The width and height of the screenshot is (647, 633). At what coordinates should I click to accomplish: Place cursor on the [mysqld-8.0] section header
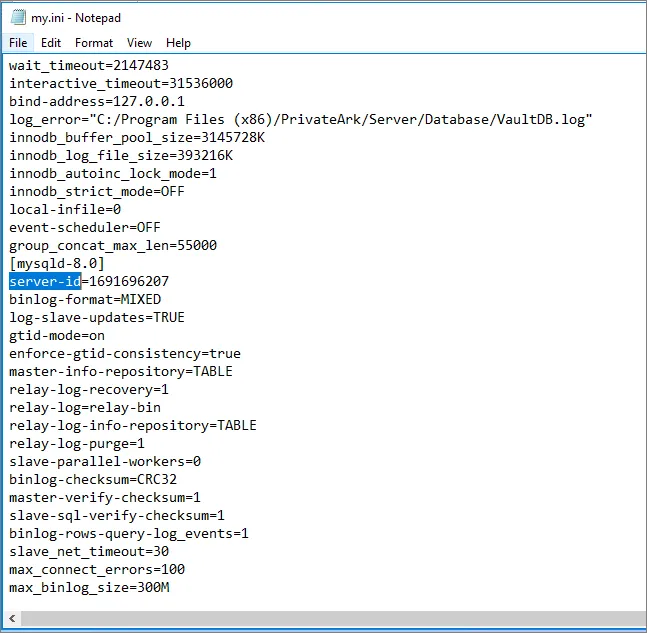[x=57, y=263]
